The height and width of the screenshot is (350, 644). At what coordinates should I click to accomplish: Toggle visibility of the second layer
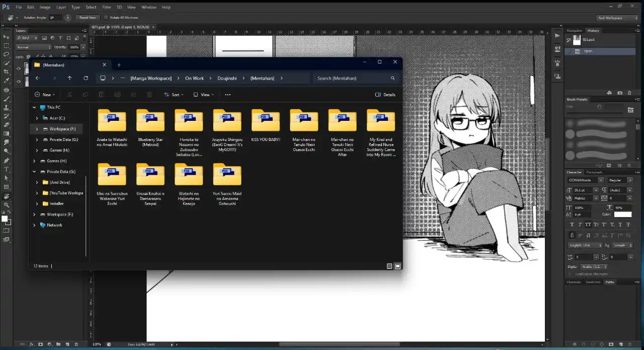click(x=19, y=81)
